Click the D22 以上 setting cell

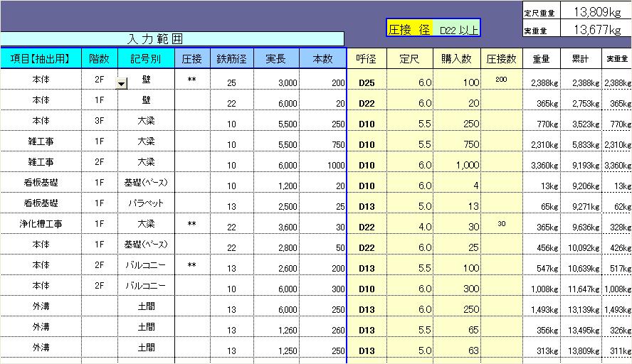(456, 28)
